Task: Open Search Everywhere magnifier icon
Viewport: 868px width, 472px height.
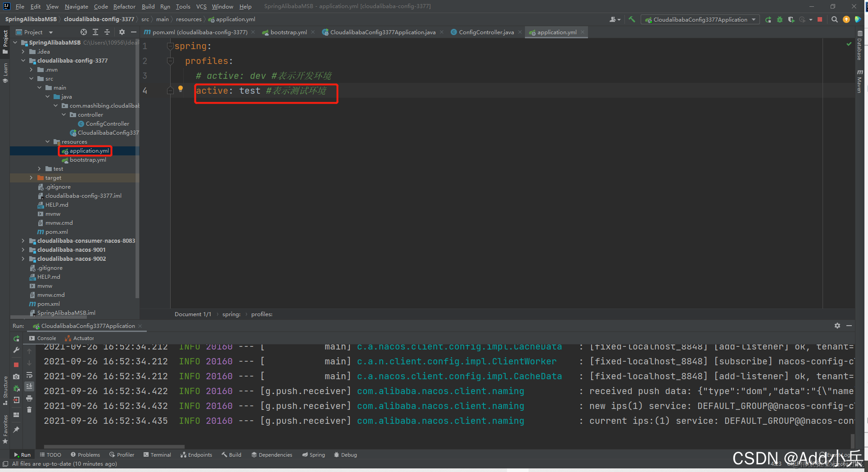Action: (835, 19)
